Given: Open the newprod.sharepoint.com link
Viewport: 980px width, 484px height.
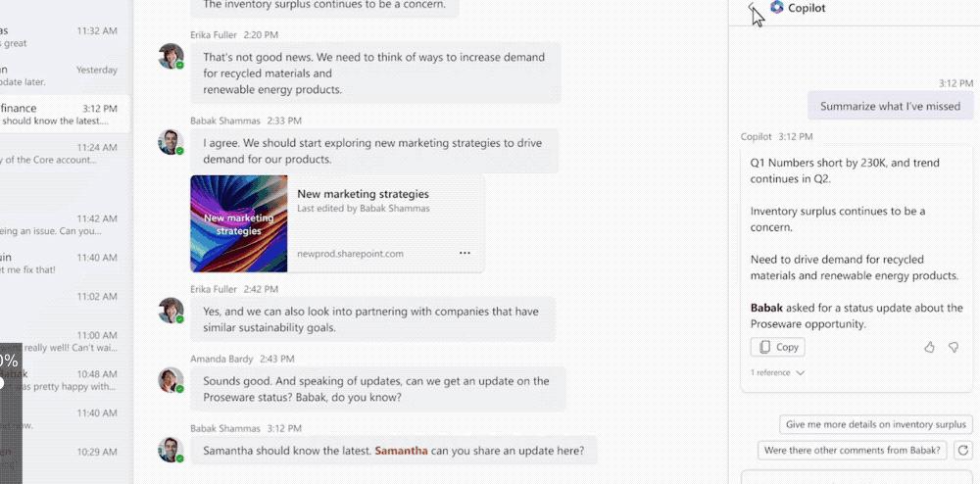Looking at the screenshot, I should (x=350, y=254).
